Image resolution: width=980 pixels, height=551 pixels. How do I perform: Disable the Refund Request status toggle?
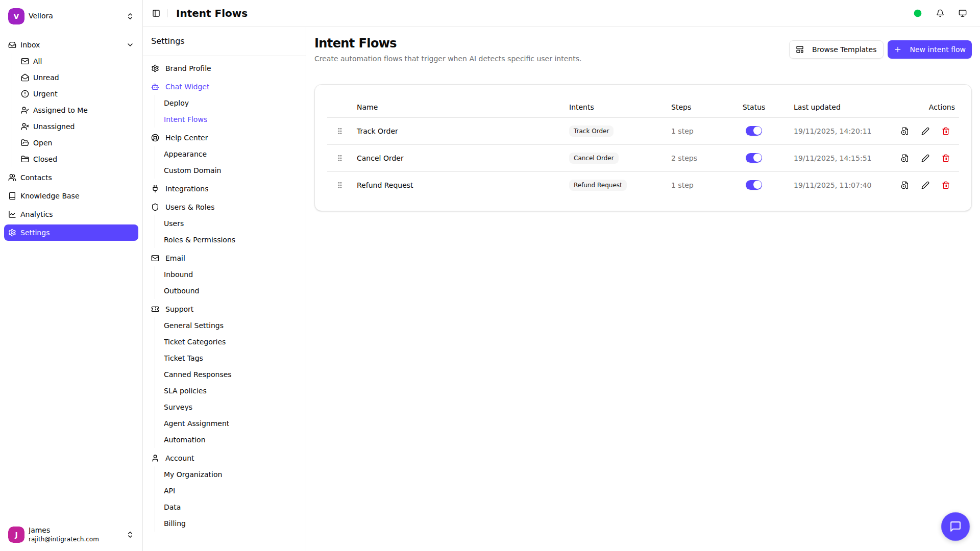pos(754,185)
